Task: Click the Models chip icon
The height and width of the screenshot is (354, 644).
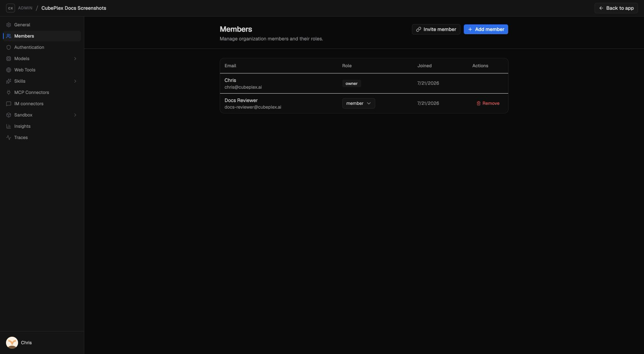Action: tap(9, 59)
